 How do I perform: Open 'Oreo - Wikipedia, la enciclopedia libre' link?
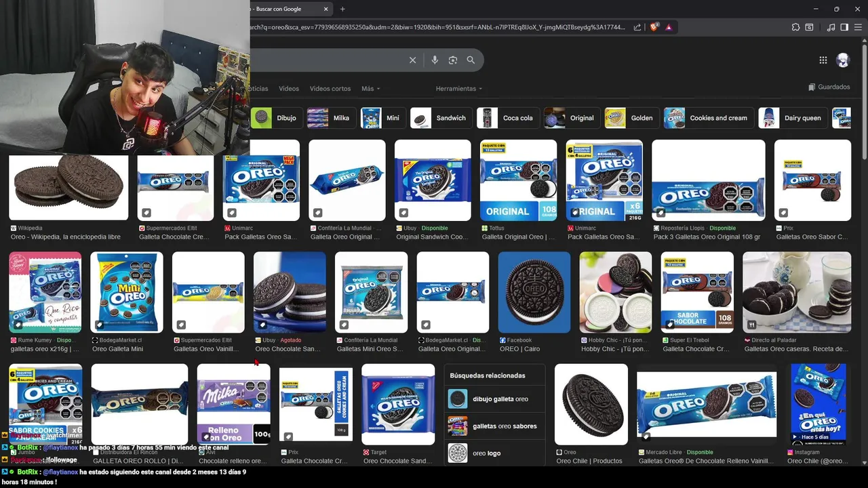(66, 237)
